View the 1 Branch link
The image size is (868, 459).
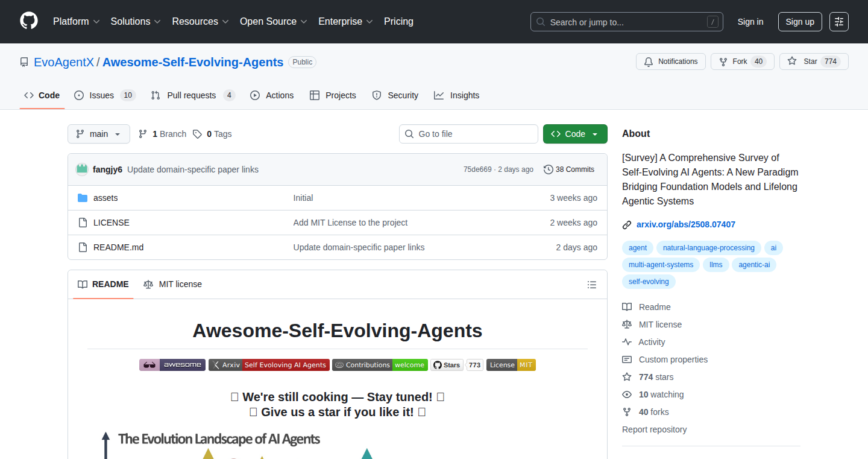click(162, 134)
